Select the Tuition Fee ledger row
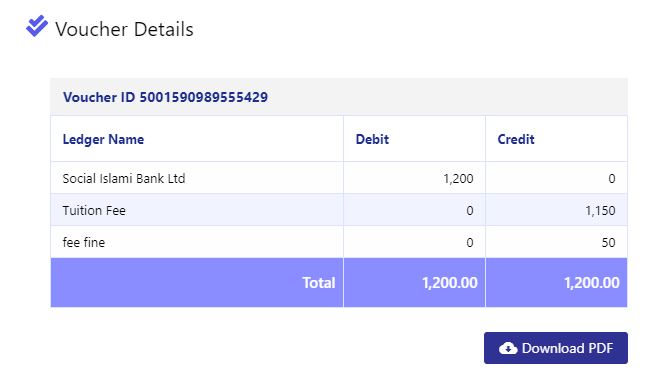 coord(339,210)
